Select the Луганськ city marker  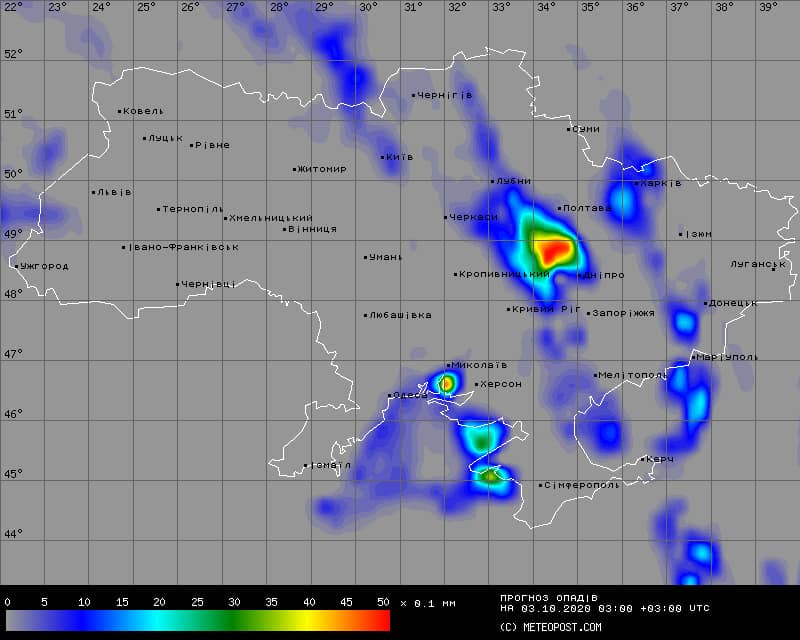(773, 267)
